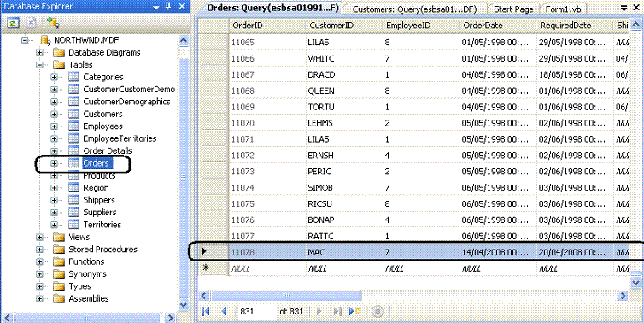The width and height of the screenshot is (644, 323).
Task: Click the CustomerID column header
Action: pyautogui.click(x=344, y=26)
